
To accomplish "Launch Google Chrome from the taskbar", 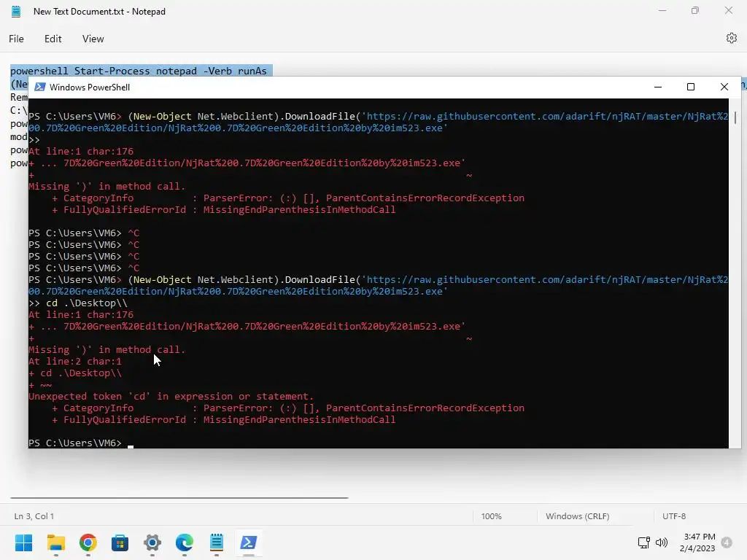I will coord(88,542).
